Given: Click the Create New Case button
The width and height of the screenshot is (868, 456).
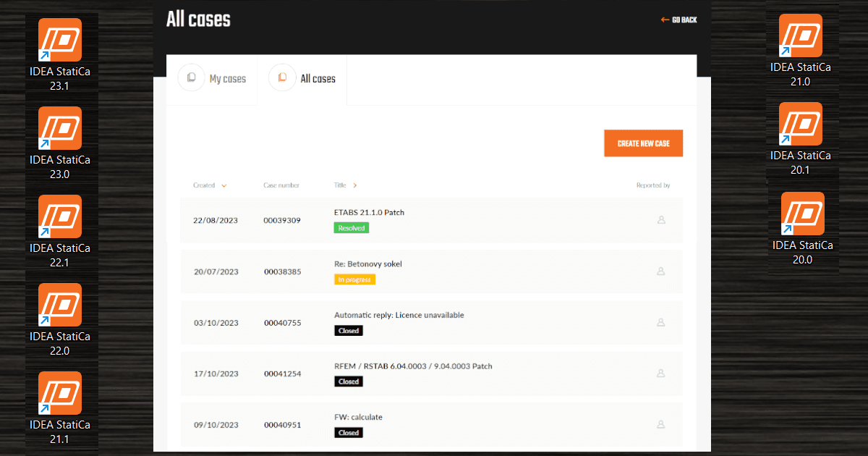Looking at the screenshot, I should click(x=643, y=143).
